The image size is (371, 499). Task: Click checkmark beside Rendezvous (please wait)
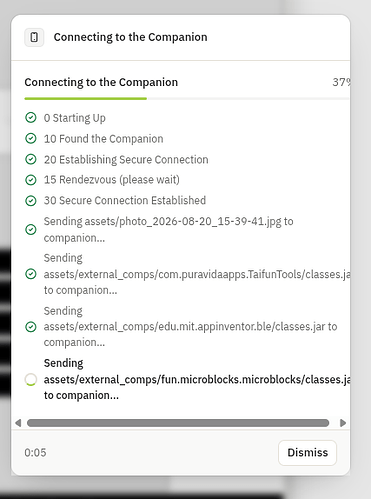coord(31,180)
